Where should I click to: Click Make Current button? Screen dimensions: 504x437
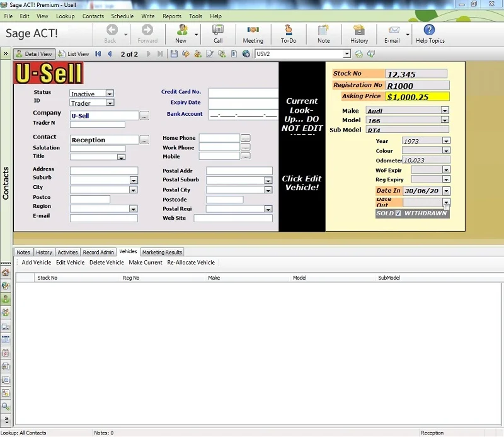[146, 263]
